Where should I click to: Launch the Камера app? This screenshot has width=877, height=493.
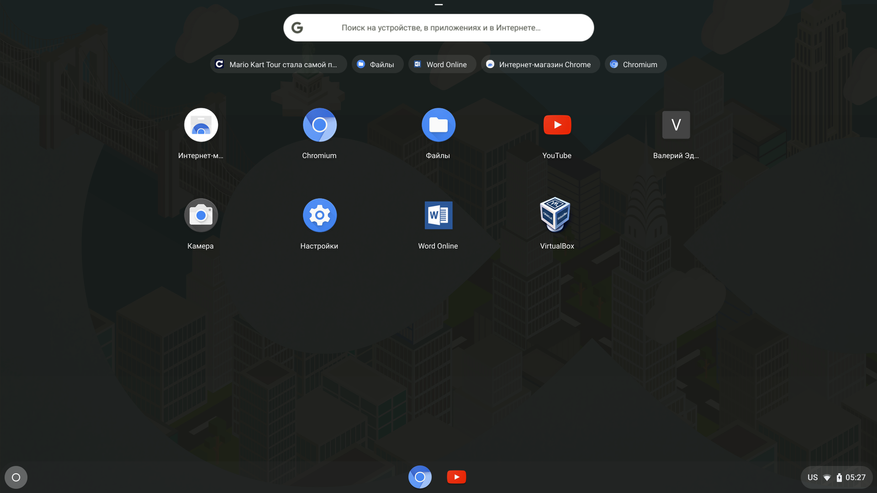tap(201, 215)
